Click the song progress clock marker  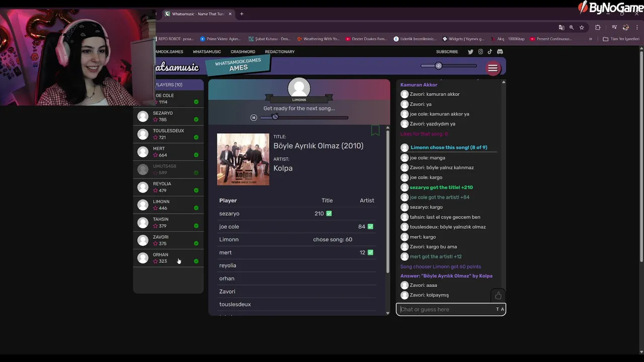[x=275, y=117]
